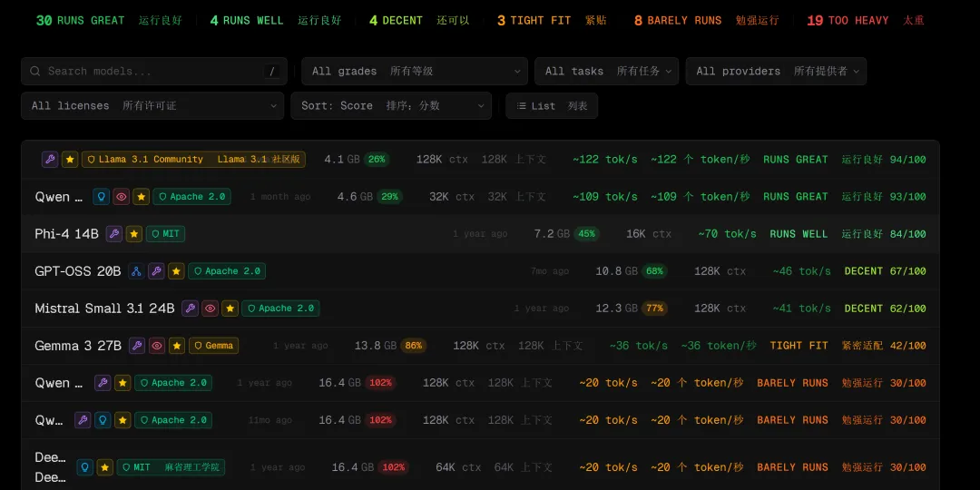Image resolution: width=980 pixels, height=490 pixels.
Task: Click the wrench icon in the 11mo ago row
Action: coord(83,420)
